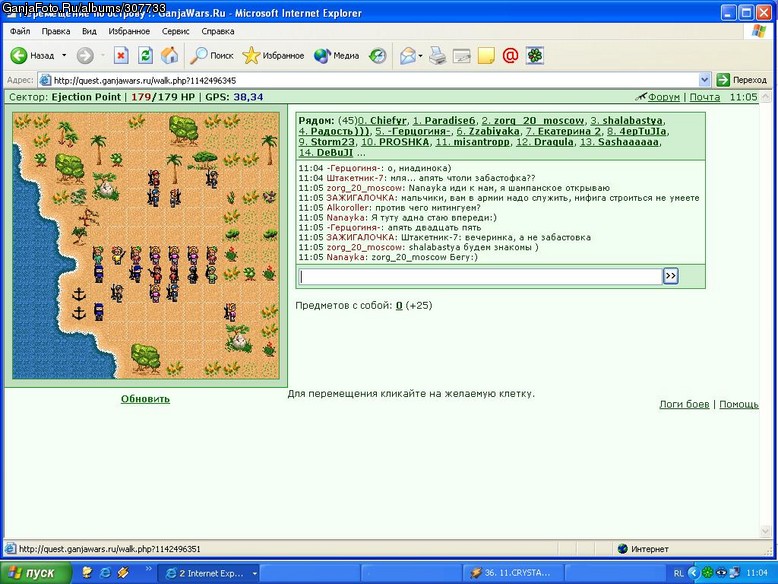The width and height of the screenshot is (778, 584).
Task: Open player 14. DeBuJI link
Action: pyautogui.click(x=325, y=153)
